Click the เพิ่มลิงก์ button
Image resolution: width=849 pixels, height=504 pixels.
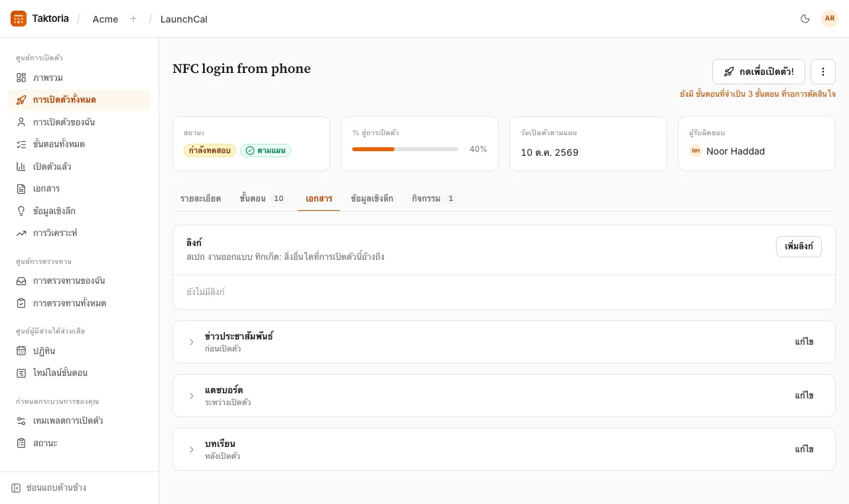tap(799, 247)
